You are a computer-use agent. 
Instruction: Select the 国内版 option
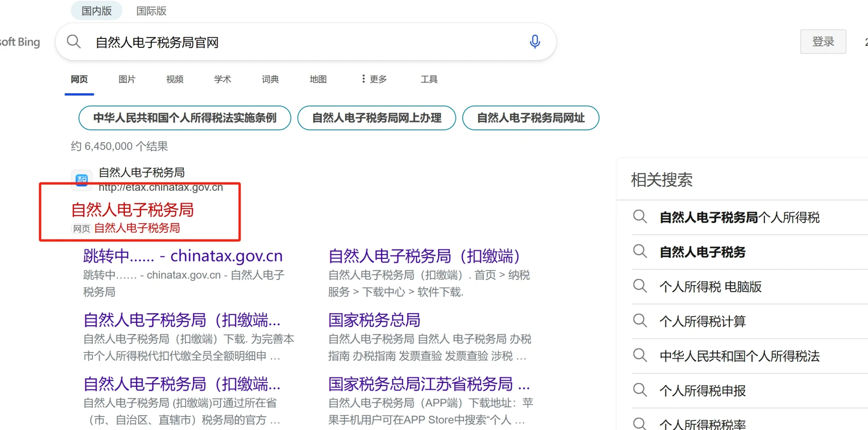coord(96,11)
